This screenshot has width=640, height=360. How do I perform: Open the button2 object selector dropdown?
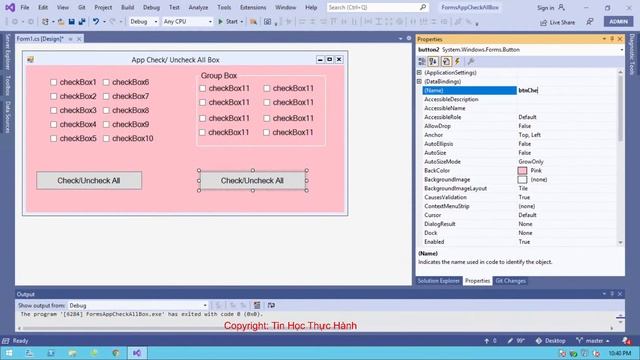point(621,50)
